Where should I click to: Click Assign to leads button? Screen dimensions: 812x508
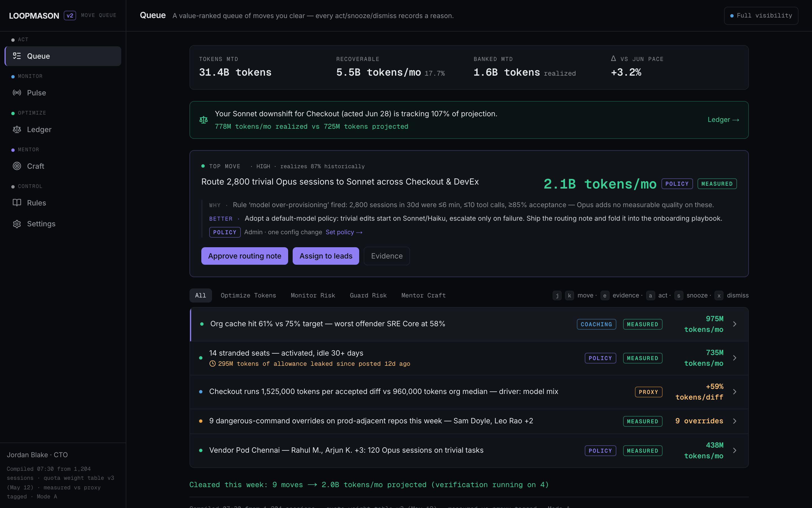pos(326,256)
